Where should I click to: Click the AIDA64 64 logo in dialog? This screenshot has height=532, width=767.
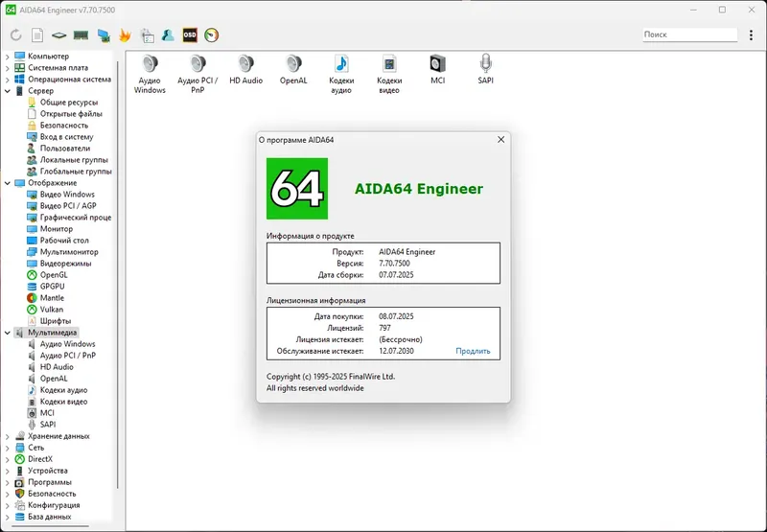[297, 188]
